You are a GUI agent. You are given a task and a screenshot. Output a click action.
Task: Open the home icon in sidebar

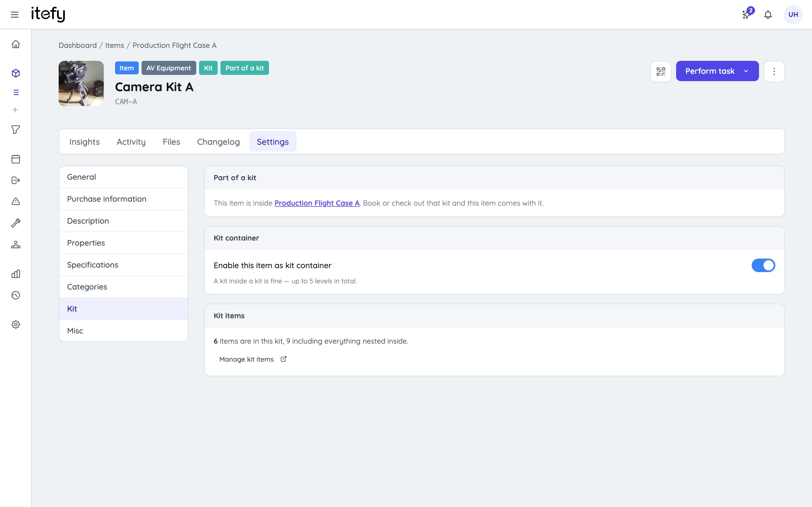click(x=16, y=44)
